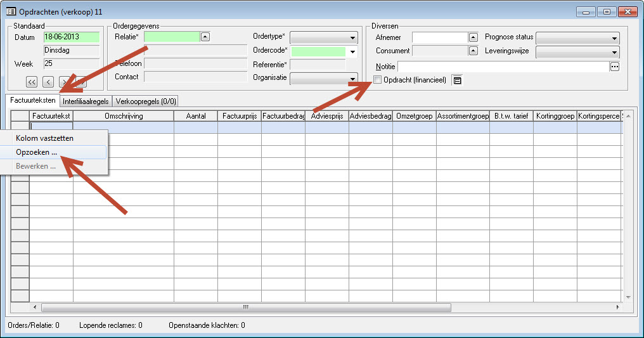Click the Adviesbedrag column header
644x338 pixels.
[x=370, y=116]
